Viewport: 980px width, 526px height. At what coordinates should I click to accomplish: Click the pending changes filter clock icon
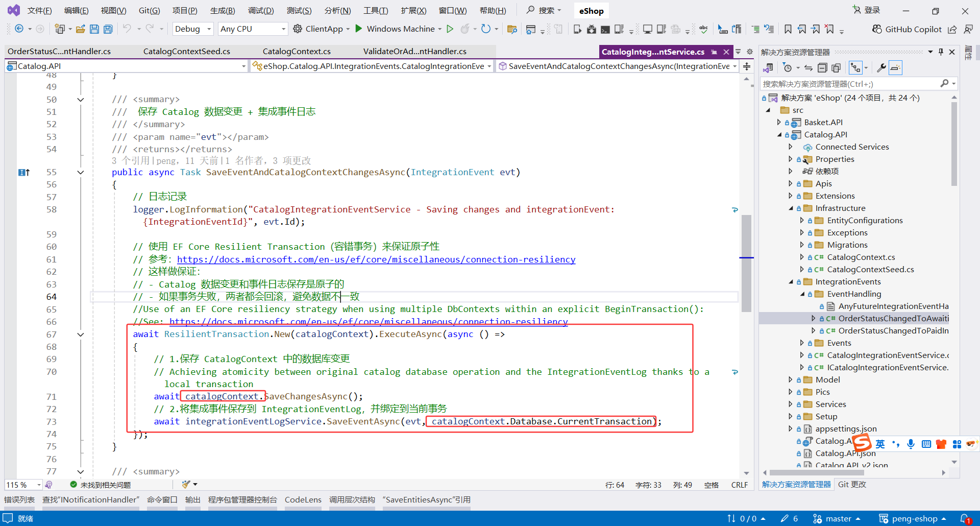click(788, 68)
